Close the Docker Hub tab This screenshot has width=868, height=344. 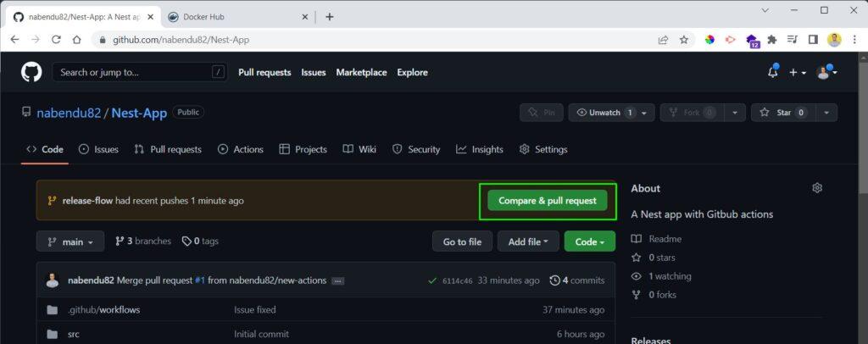point(305,17)
